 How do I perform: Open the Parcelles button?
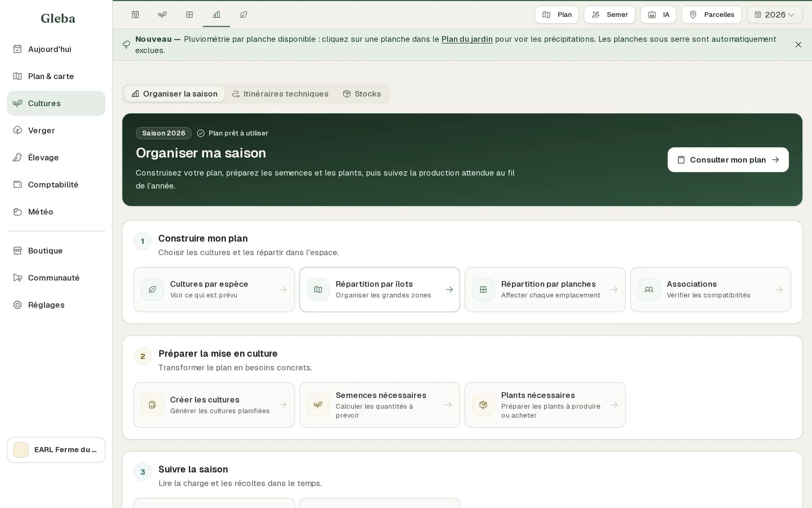(x=711, y=14)
